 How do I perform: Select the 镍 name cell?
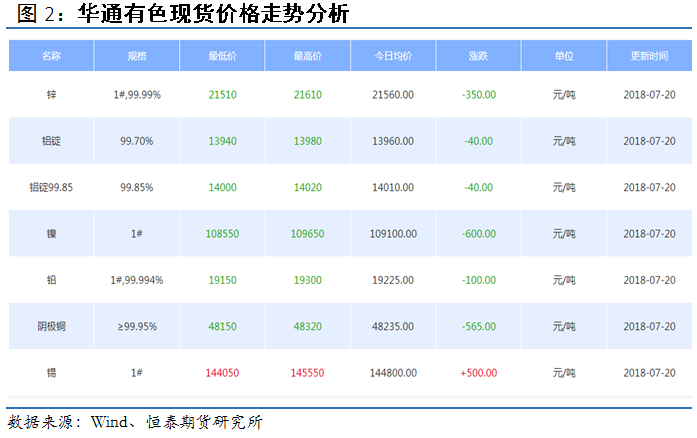click(52, 233)
